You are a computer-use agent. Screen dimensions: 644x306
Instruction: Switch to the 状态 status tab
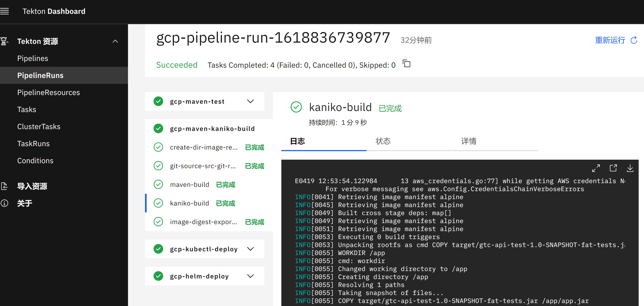[383, 141]
